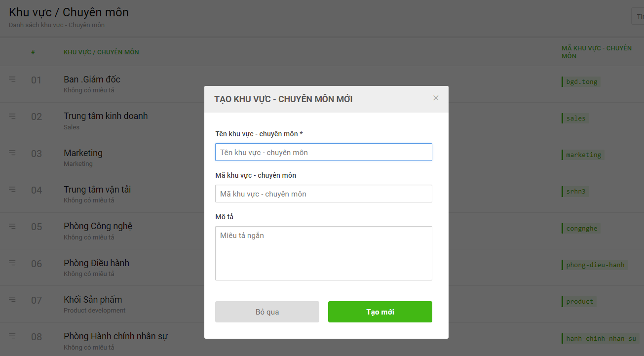Click the bgd.tong code tag

click(581, 82)
